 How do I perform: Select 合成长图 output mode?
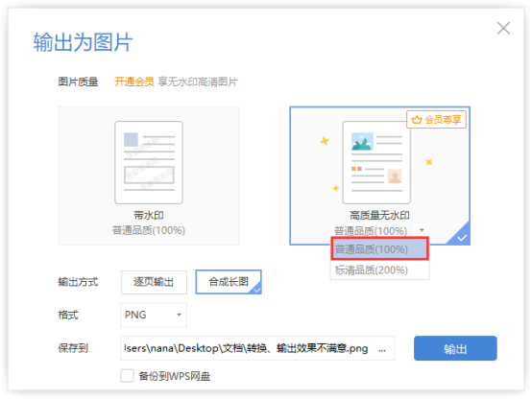(x=229, y=282)
